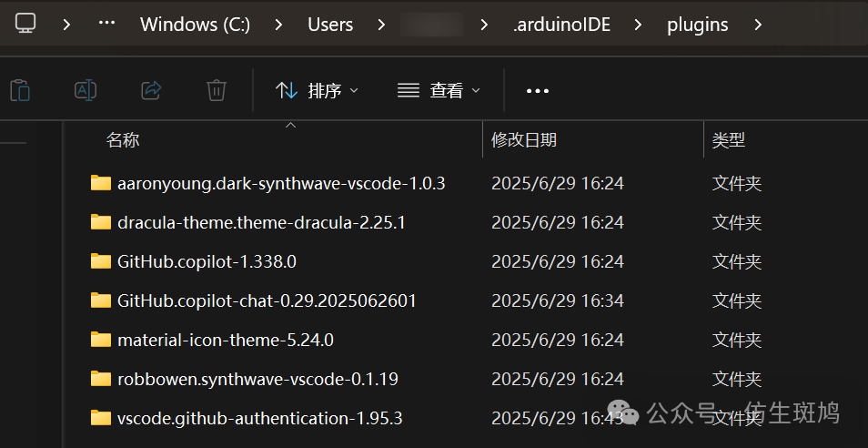The image size is (868, 448).
Task: Click 文件夹 type of robbowen.synthwave-vscode row
Action: click(x=737, y=379)
